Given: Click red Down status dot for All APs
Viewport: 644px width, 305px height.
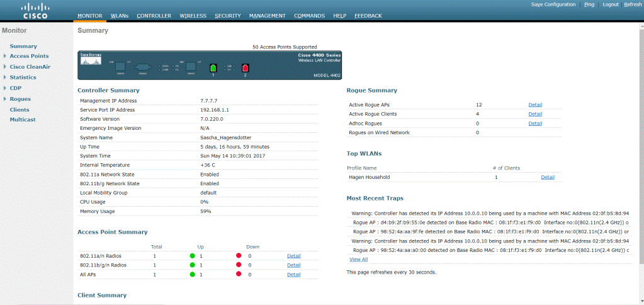Looking at the screenshot, I should [239, 275].
